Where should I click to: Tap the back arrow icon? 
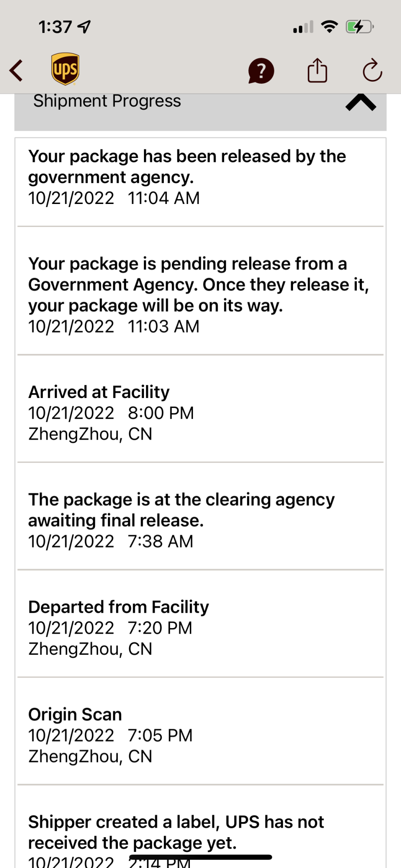pos(16,70)
